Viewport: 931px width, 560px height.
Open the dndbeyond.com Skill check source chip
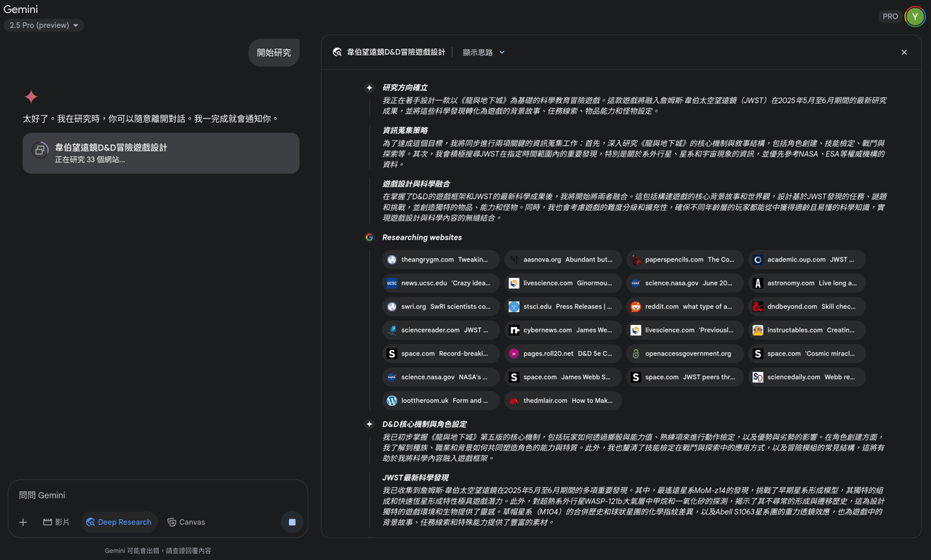[807, 307]
